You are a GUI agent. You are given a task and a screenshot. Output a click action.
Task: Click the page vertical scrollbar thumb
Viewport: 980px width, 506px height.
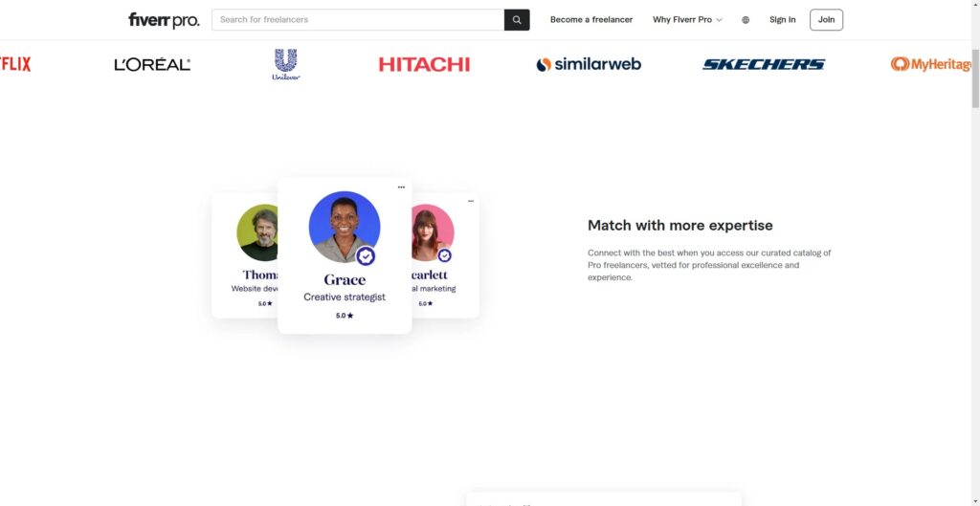pos(975,78)
